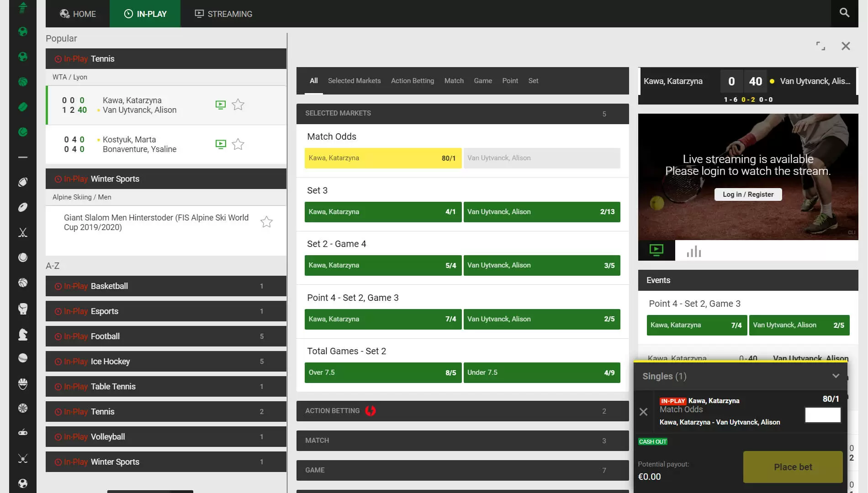The width and height of the screenshot is (868, 493).
Task: Open live stream for Kostyuk vs Bonaventure
Action: tap(220, 144)
